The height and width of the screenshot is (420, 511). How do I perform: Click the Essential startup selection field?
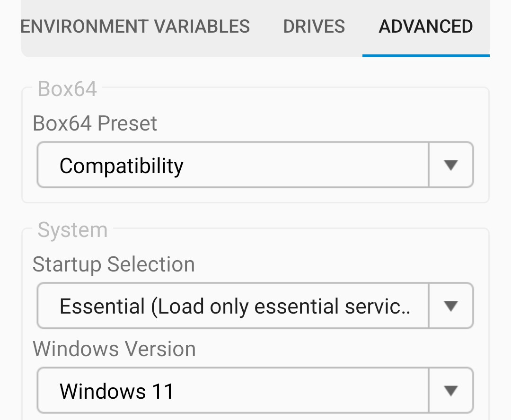[x=232, y=306]
